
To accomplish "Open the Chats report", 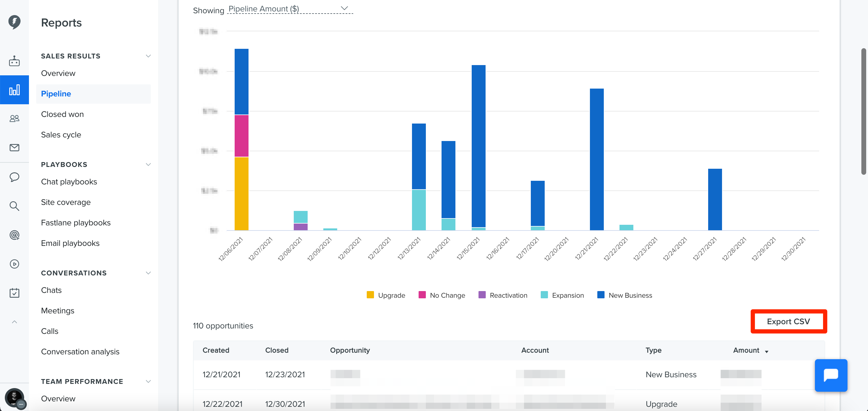I will click(x=51, y=290).
